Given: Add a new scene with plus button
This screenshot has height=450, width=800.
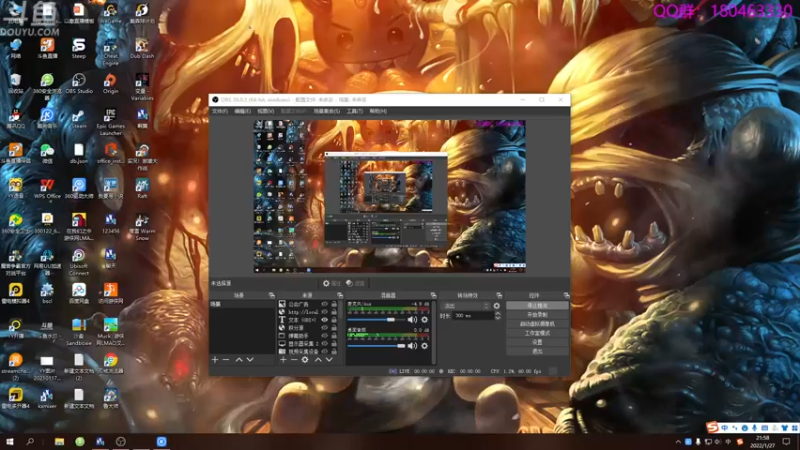Looking at the screenshot, I should [x=215, y=360].
